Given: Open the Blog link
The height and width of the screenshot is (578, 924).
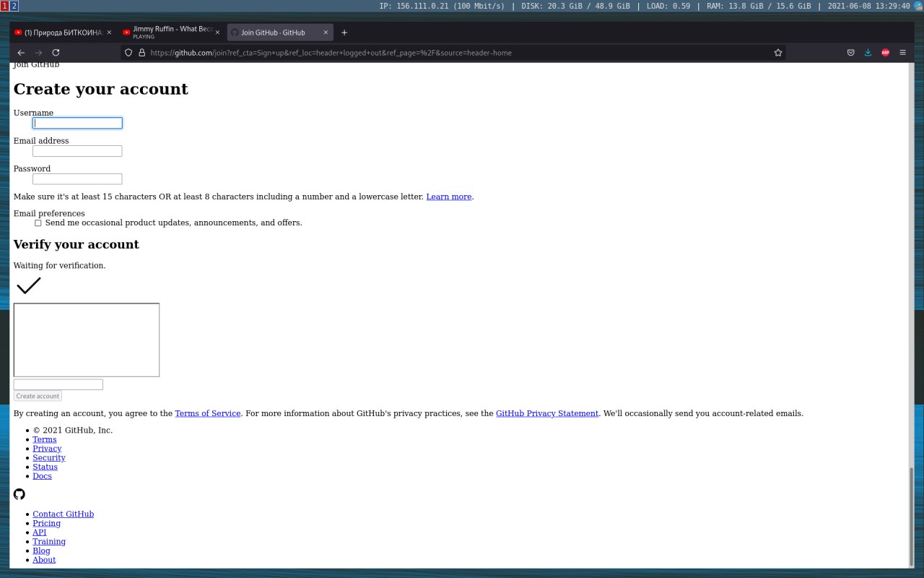Looking at the screenshot, I should coord(41,551).
